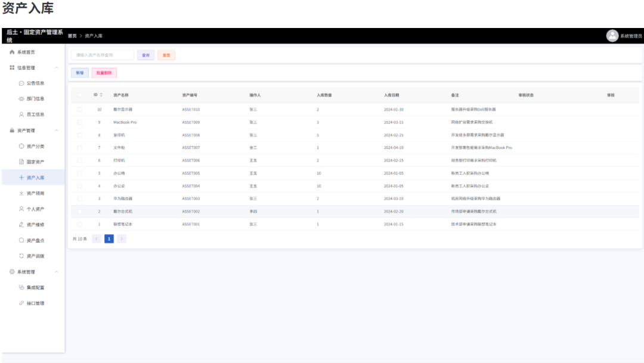The image size is (644, 363).
Task: Click the person icon for 员工信息
Action: point(21,114)
